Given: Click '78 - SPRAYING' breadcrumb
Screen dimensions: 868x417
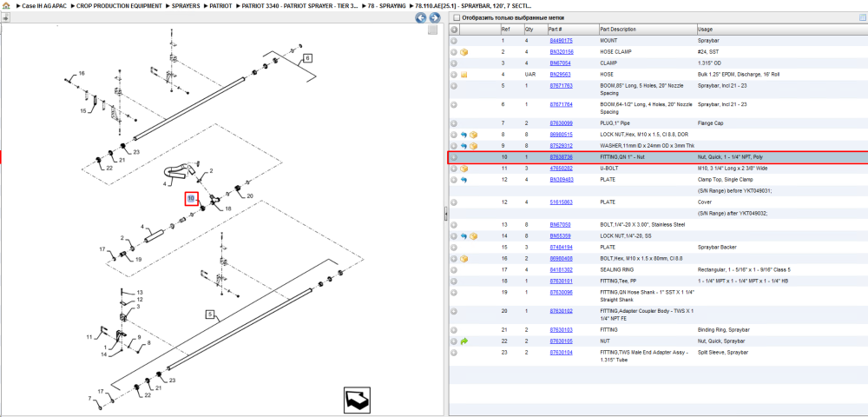Looking at the screenshot, I should pos(387,5).
